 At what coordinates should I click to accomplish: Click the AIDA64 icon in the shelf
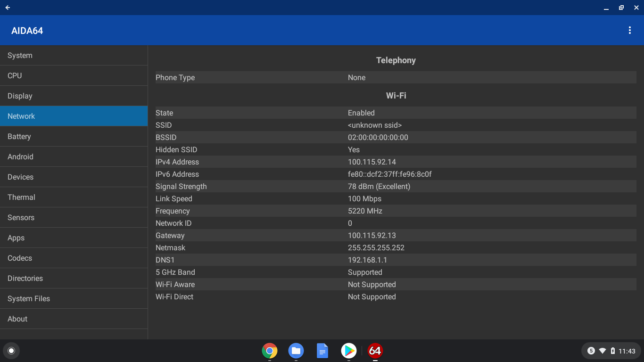(x=375, y=351)
